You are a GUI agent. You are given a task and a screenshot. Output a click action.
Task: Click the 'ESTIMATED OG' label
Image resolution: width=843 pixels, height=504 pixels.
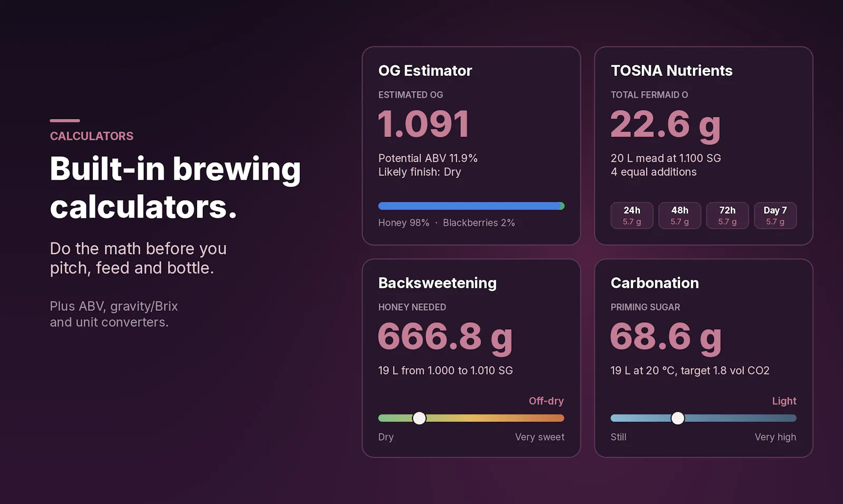coord(410,95)
